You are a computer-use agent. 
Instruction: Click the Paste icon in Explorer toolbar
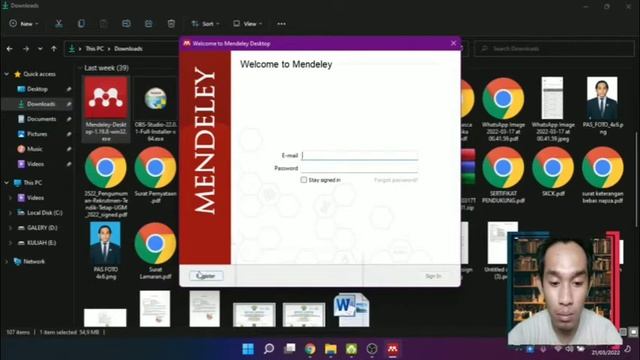pos(104,24)
